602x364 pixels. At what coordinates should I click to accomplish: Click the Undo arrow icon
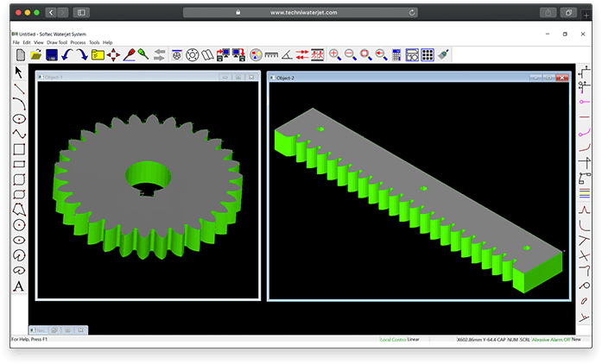(66, 54)
